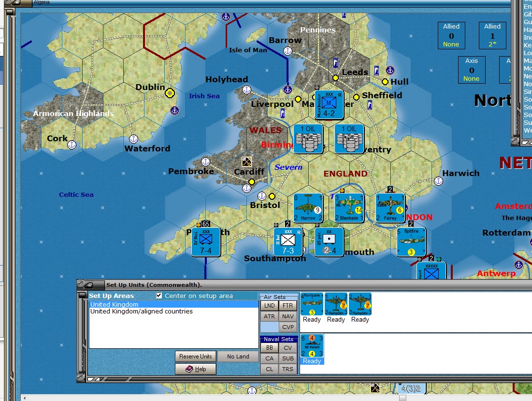
Task: Filter air sets by LND
Action: 270,306
